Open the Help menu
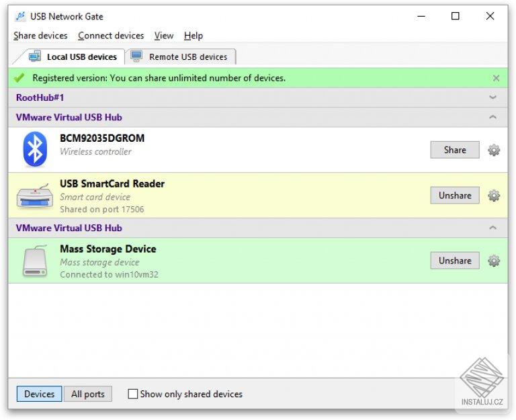The image size is (516, 420). pyautogui.click(x=193, y=36)
